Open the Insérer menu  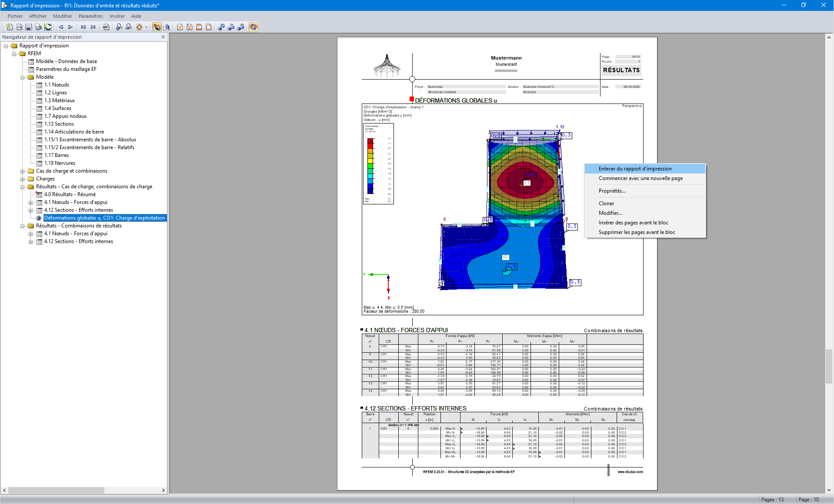(117, 16)
